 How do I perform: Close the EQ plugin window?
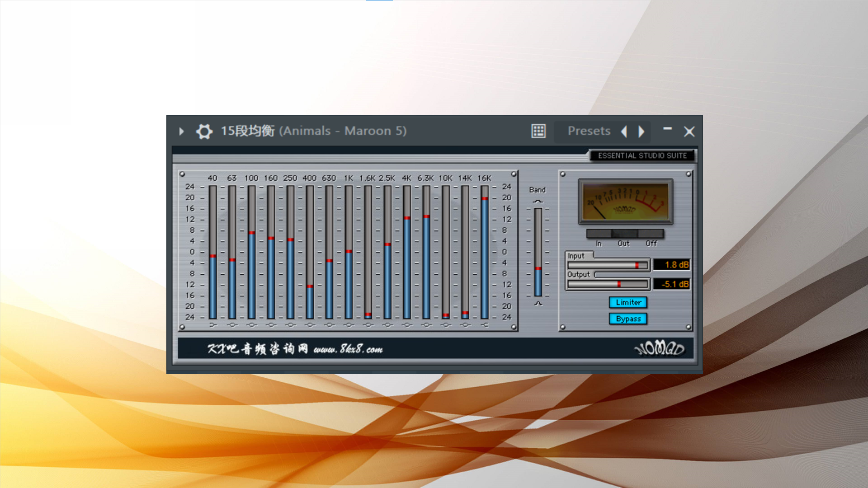(x=689, y=131)
